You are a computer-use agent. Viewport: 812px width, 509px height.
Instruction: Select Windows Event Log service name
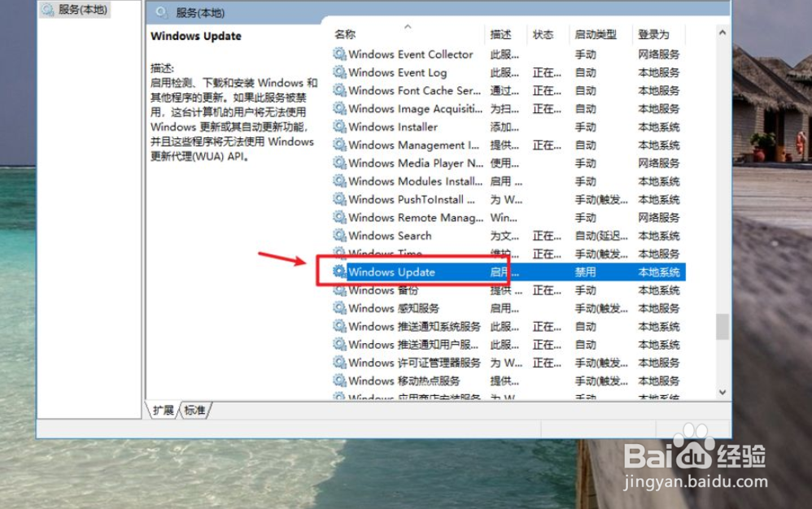click(397, 72)
